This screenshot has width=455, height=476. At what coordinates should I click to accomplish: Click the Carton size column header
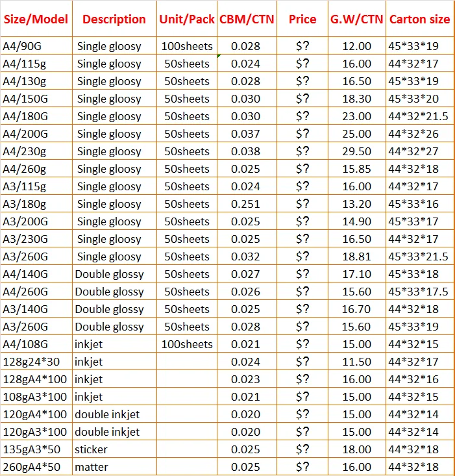pyautogui.click(x=419, y=19)
